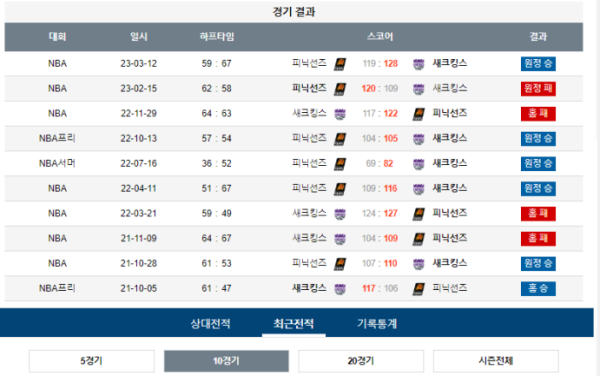The height and width of the screenshot is (376, 600).
Task: Click Suns logo in 22-10-13 row
Action: tap(340, 139)
